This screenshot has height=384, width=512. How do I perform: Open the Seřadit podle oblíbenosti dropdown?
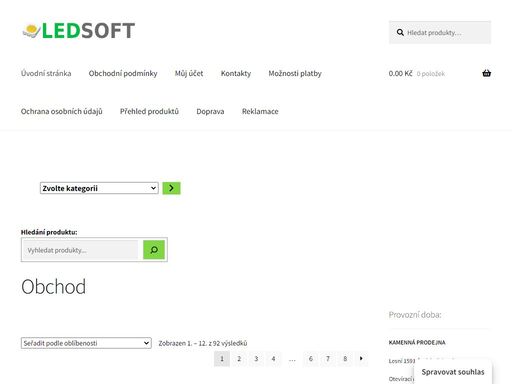tap(86, 343)
